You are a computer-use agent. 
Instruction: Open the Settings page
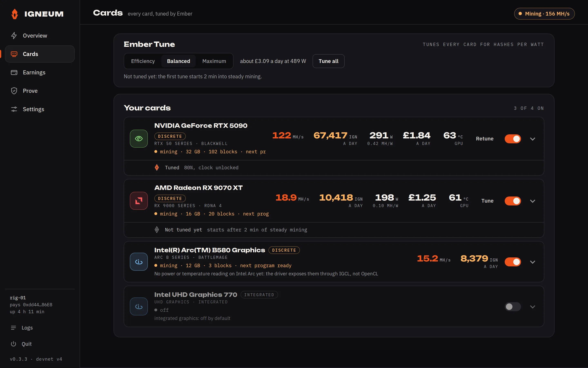coord(40,109)
